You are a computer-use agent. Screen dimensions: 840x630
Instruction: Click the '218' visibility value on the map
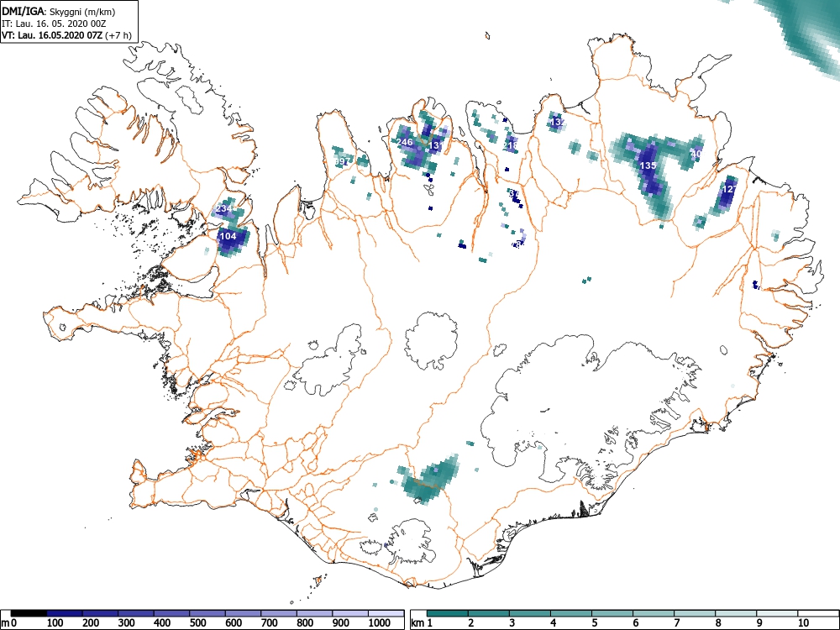coord(511,145)
